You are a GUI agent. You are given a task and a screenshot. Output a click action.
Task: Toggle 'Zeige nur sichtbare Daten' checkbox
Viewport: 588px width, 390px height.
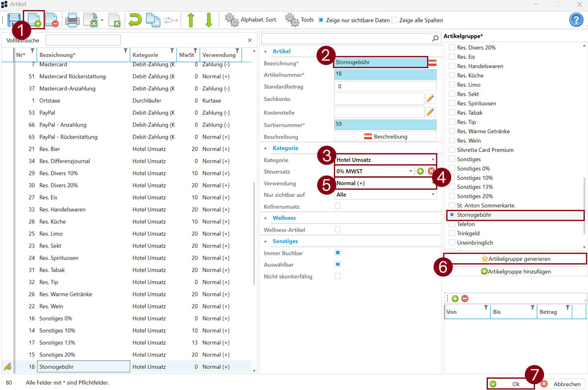point(321,20)
